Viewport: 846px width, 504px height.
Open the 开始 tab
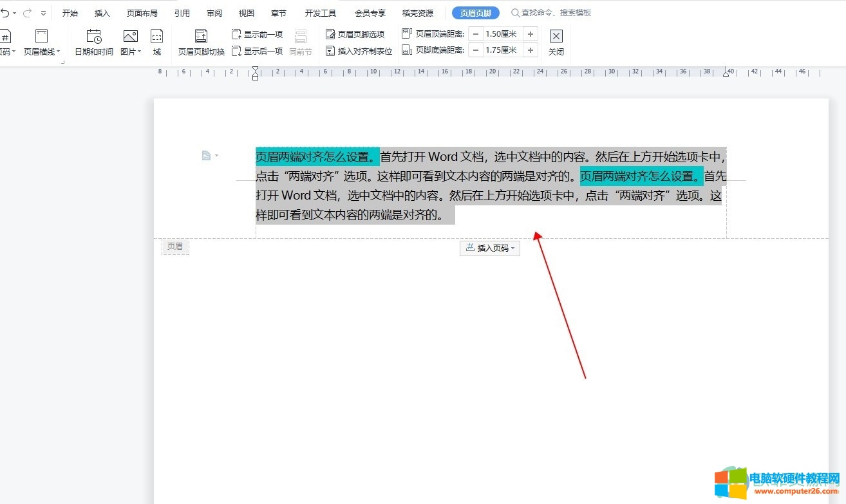[x=70, y=13]
